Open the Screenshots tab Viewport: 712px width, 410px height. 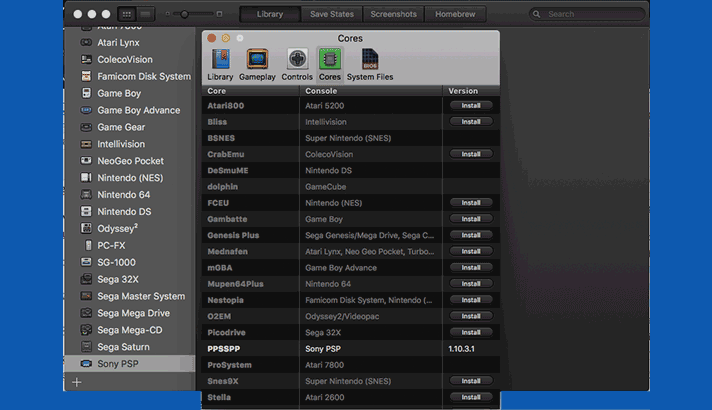tap(393, 14)
